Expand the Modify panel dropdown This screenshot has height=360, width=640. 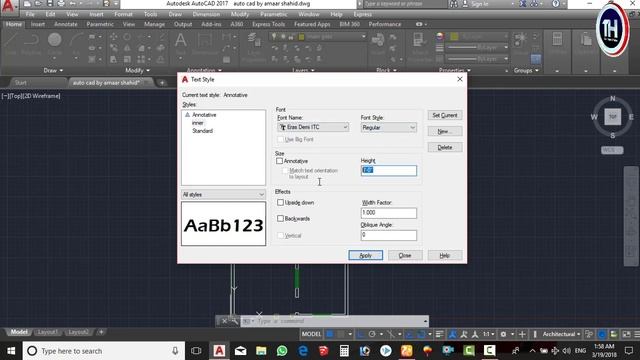point(137,71)
